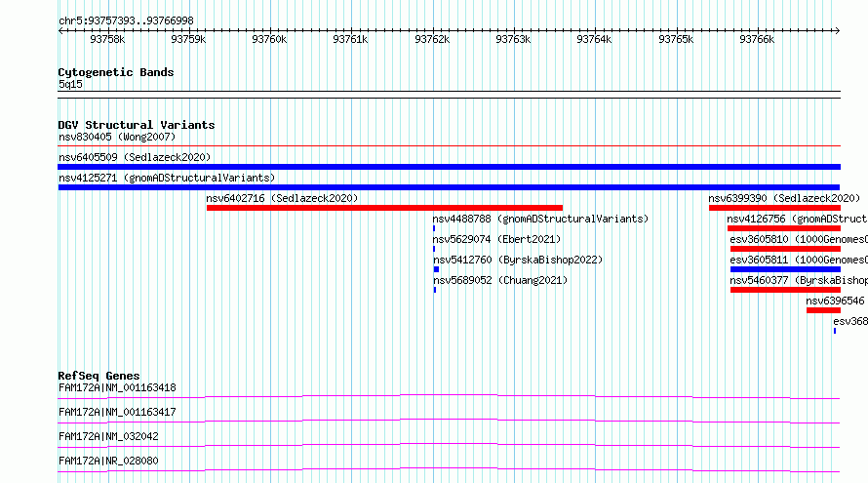Click the nsv6402716 (Sedlazeck2020) red bar
Screen dimensions: 868x483
(x=384, y=208)
